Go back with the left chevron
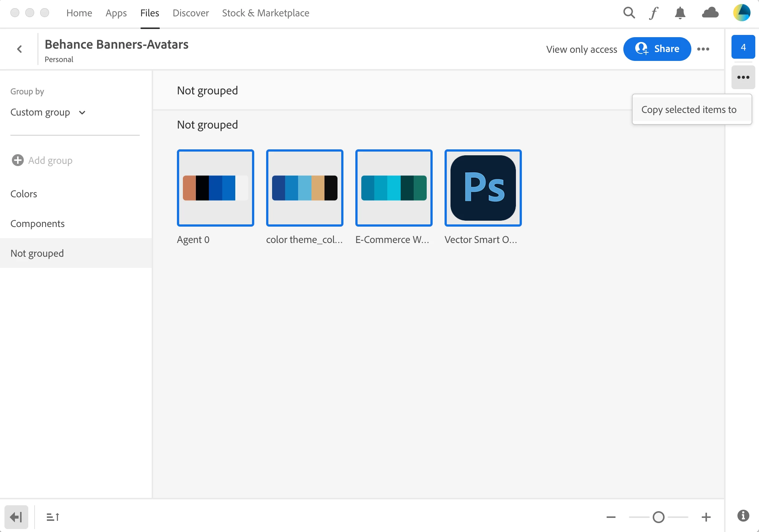 (20, 49)
